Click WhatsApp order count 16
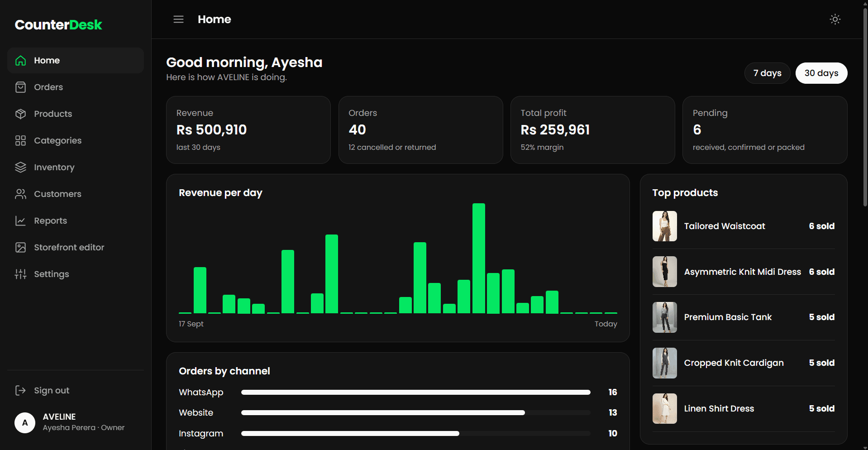Image resolution: width=868 pixels, height=450 pixels. [x=613, y=393]
